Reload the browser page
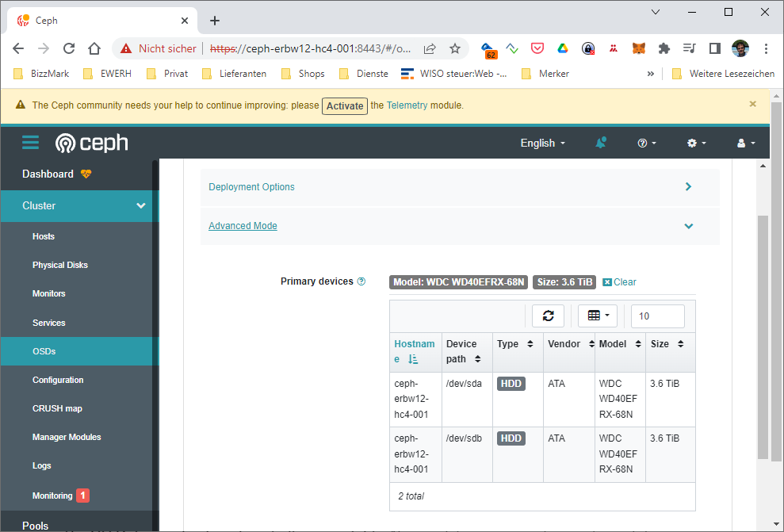784x532 pixels. (x=69, y=48)
